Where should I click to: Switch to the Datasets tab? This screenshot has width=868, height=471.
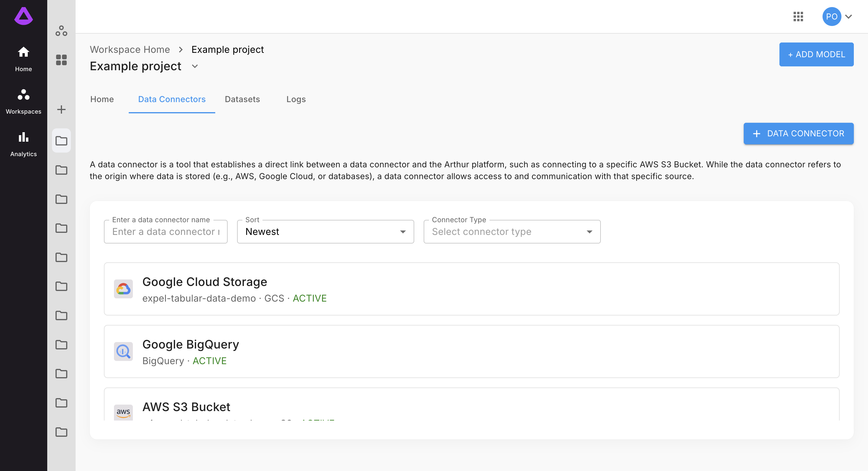pos(242,99)
